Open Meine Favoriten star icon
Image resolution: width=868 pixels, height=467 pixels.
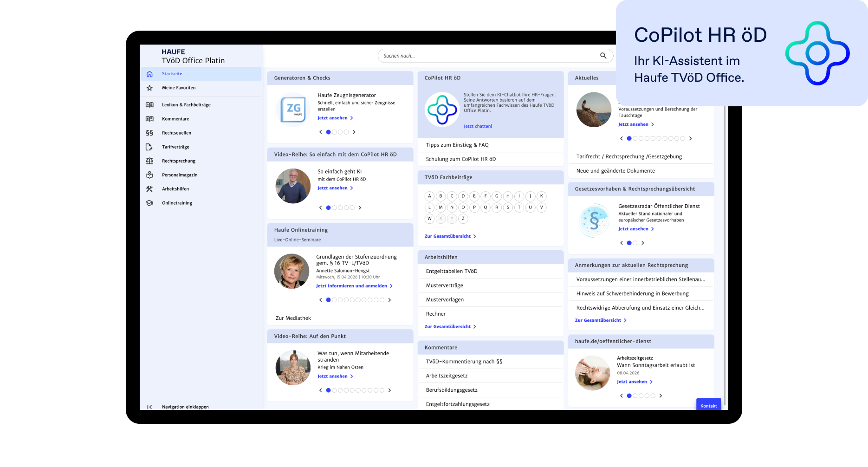pos(149,88)
